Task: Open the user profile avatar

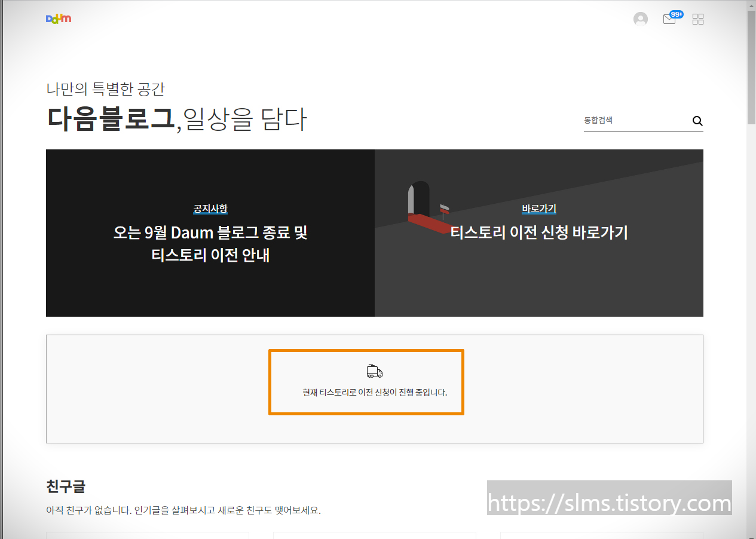Action: click(x=641, y=19)
